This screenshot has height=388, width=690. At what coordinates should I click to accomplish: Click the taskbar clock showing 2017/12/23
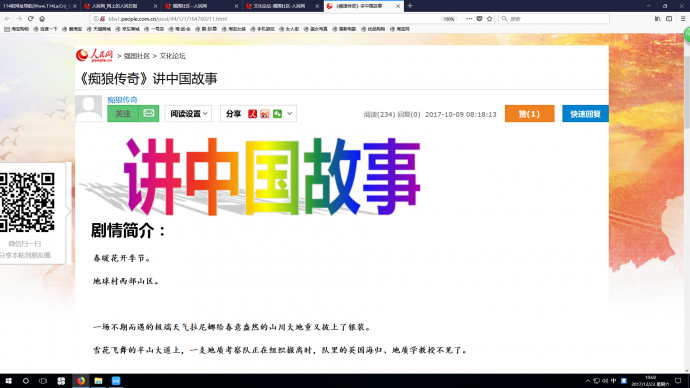pos(650,381)
